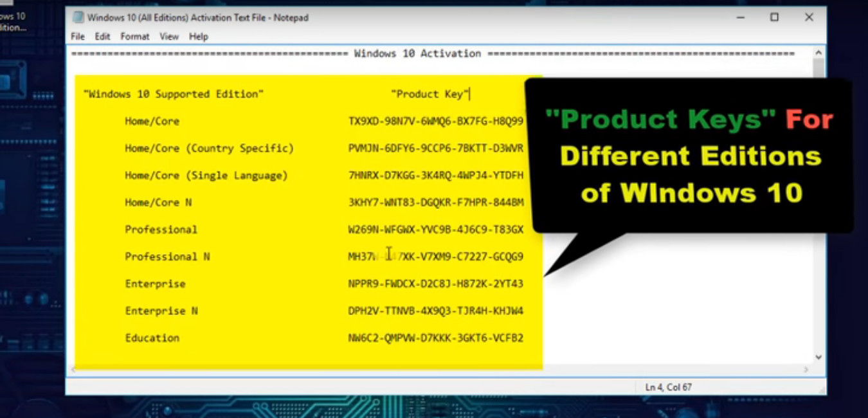Click the key starting with NW6C2

436,338
